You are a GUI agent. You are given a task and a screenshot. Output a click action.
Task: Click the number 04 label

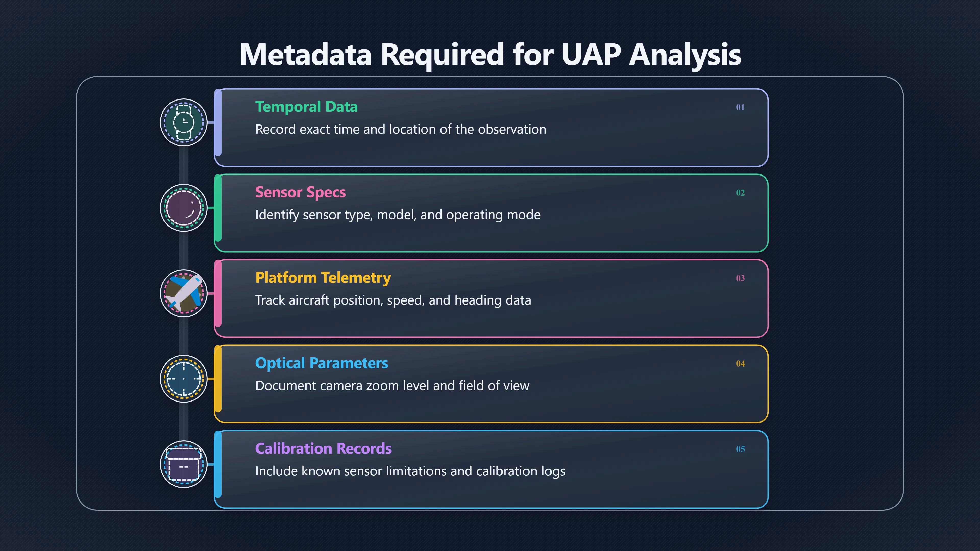[x=740, y=364]
